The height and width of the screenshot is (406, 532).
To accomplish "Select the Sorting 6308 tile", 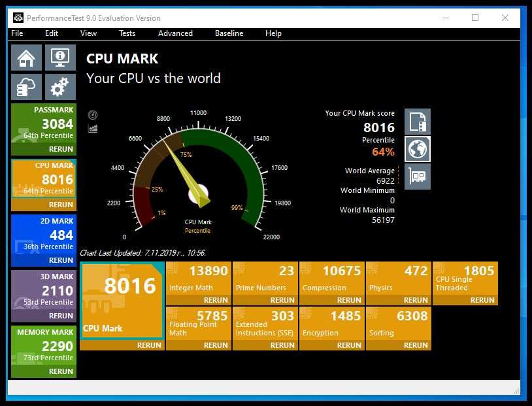I will (399, 324).
